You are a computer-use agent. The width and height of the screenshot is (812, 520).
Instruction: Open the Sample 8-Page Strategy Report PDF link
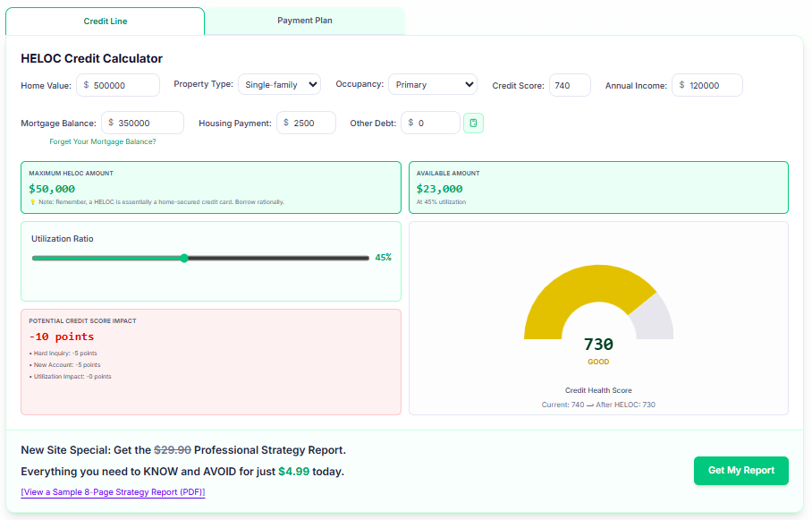tap(112, 491)
